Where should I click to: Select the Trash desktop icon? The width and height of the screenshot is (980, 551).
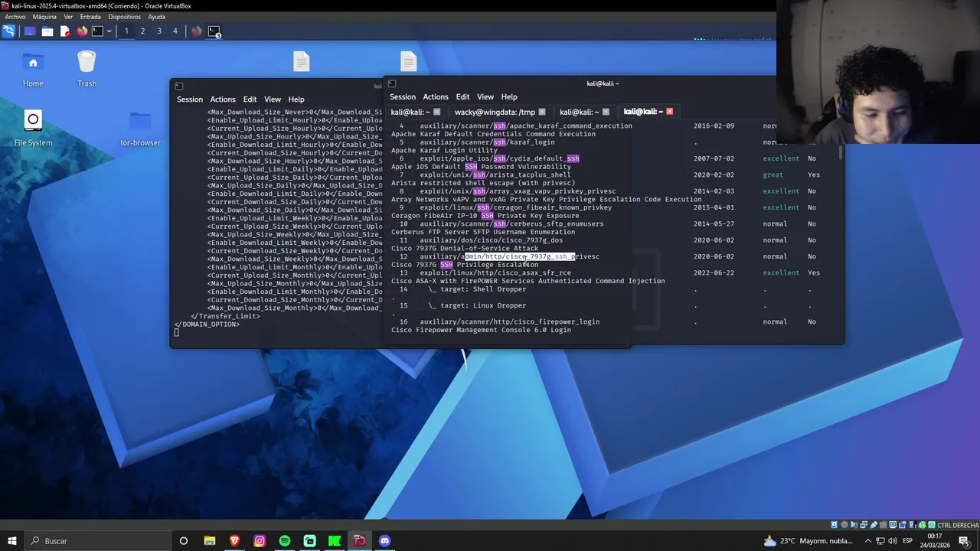coord(87,70)
